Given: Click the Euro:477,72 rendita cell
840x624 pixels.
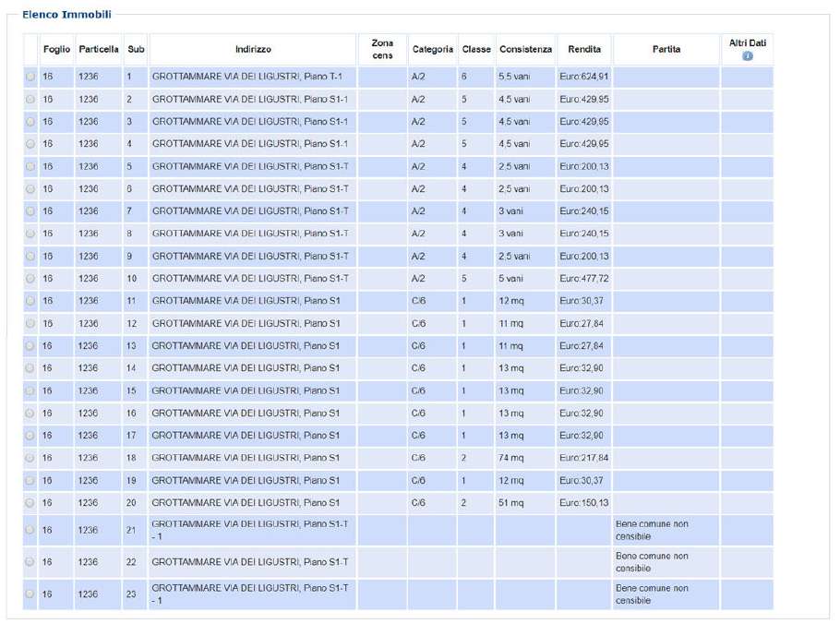Looking at the screenshot, I should (584, 279).
